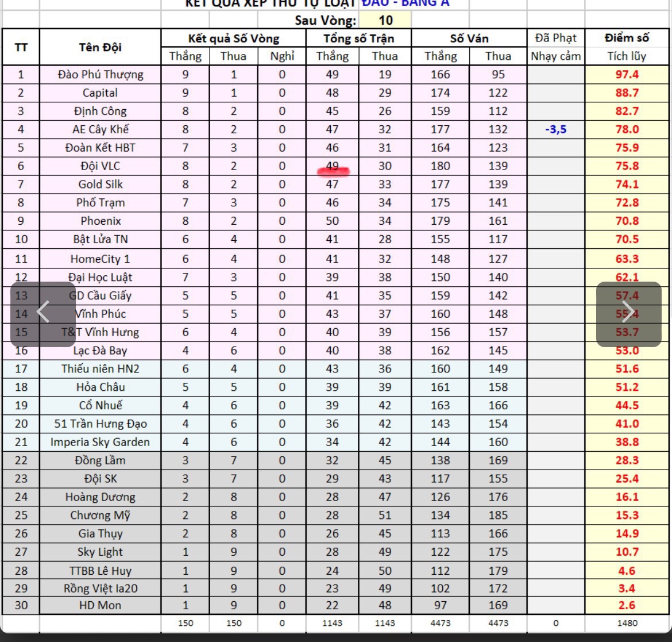Click the score 28.3
This screenshot has height=642, width=672.
627,460
